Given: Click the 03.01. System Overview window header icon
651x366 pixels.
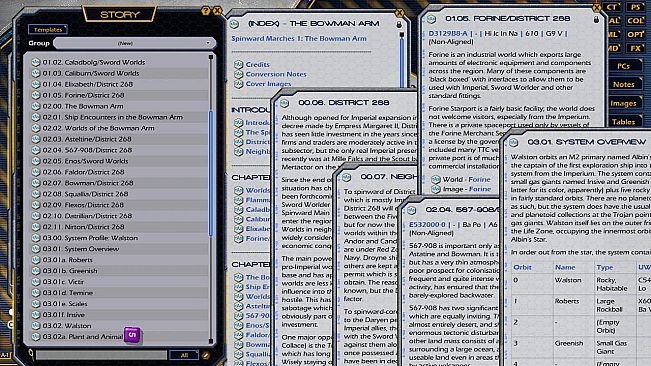Looking at the screenshot, I should point(514,142).
